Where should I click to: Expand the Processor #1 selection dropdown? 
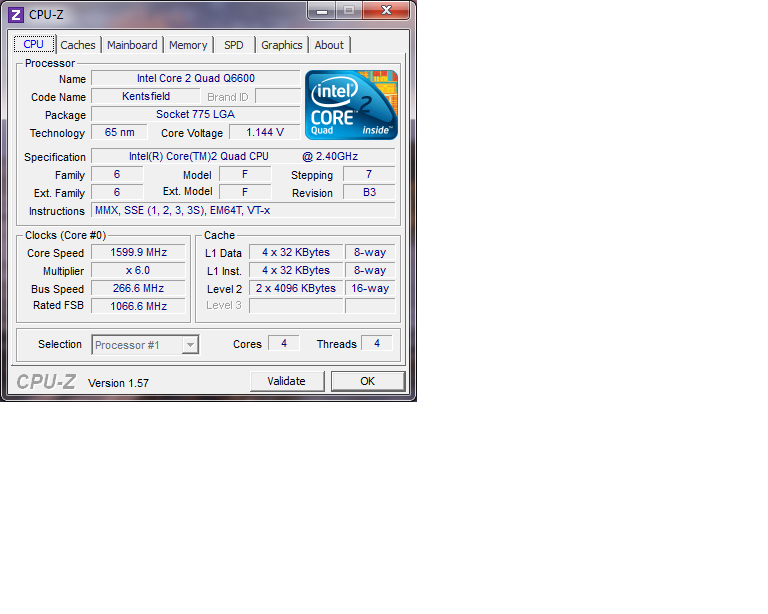[190, 345]
